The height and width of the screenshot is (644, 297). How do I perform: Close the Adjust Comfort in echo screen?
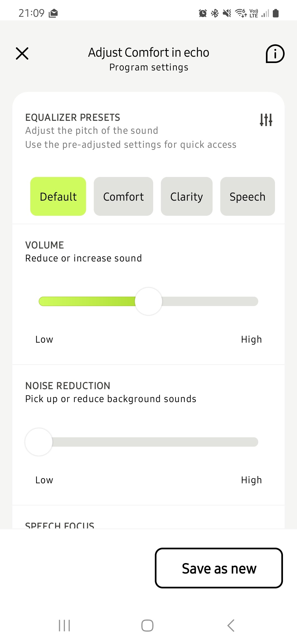coord(22,53)
